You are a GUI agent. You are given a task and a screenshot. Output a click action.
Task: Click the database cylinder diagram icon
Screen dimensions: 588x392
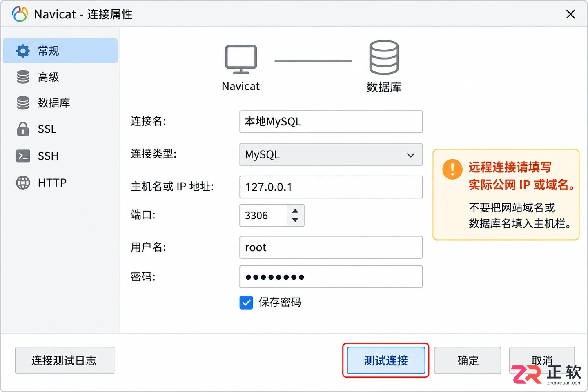click(384, 58)
